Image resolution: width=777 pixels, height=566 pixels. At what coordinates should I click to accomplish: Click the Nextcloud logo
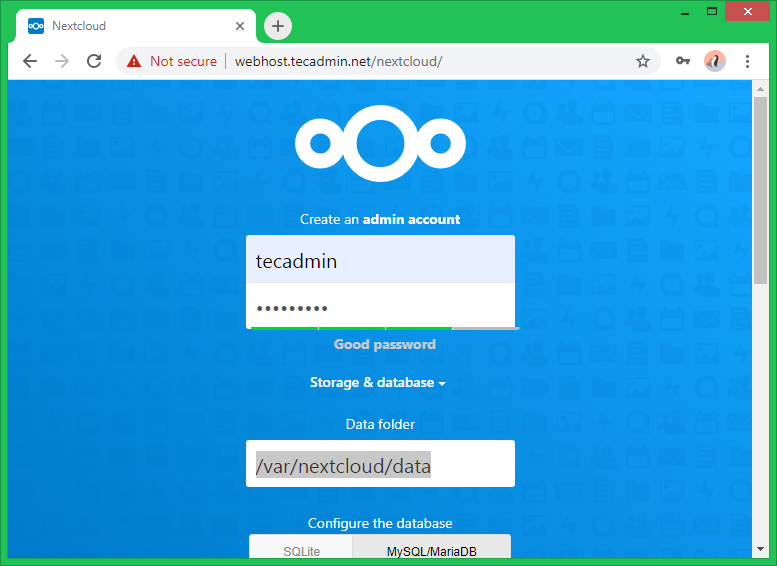(x=381, y=143)
